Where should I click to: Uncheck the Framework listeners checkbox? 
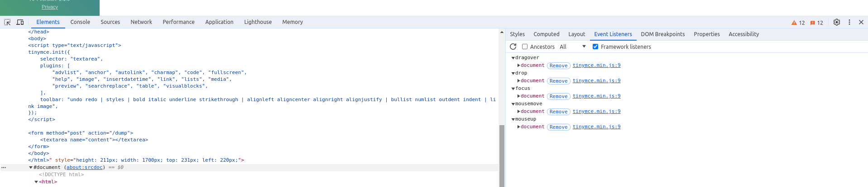(x=595, y=47)
